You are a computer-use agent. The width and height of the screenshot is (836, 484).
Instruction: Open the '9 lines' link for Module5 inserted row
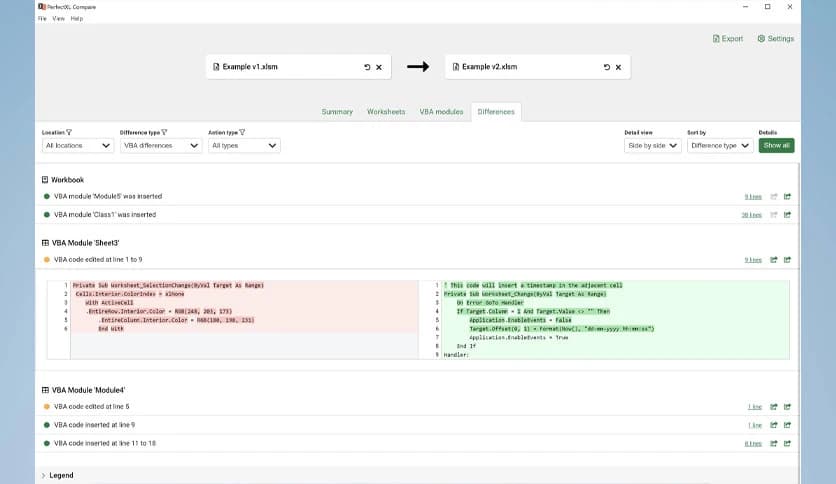point(753,197)
